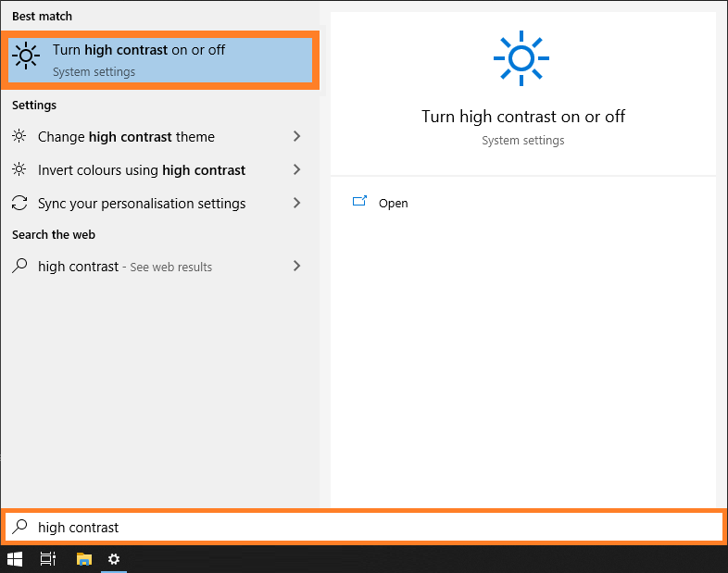Click the 'Turn high contrast on or off' preview title
Screen dimensions: 728x573
pos(523,117)
